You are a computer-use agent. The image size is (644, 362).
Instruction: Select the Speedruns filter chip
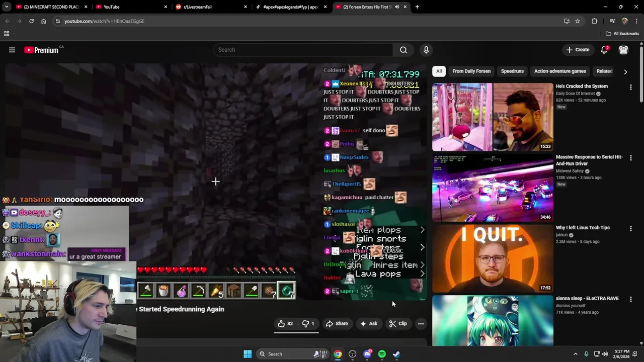(x=512, y=71)
